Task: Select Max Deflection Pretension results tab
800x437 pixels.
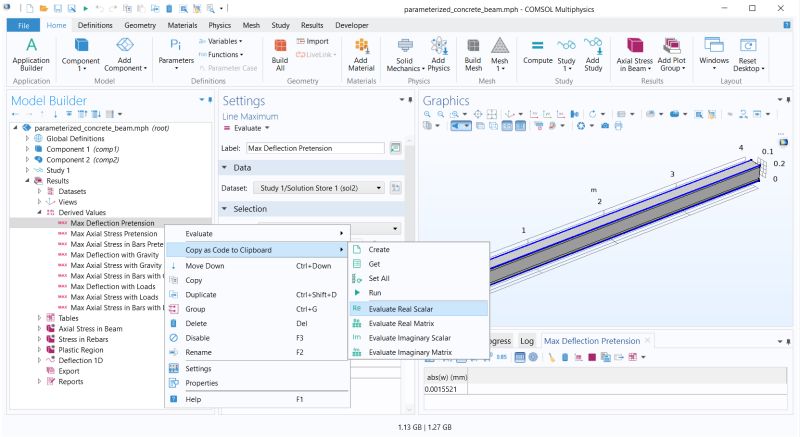Action: coord(596,341)
